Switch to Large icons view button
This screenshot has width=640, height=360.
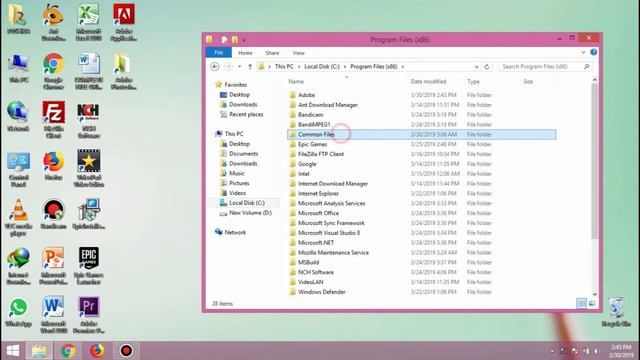click(592, 303)
